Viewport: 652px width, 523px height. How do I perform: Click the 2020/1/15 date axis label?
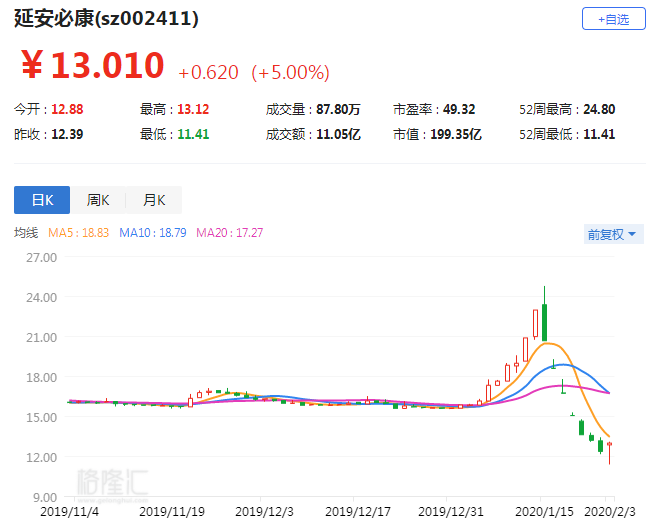[544, 511]
